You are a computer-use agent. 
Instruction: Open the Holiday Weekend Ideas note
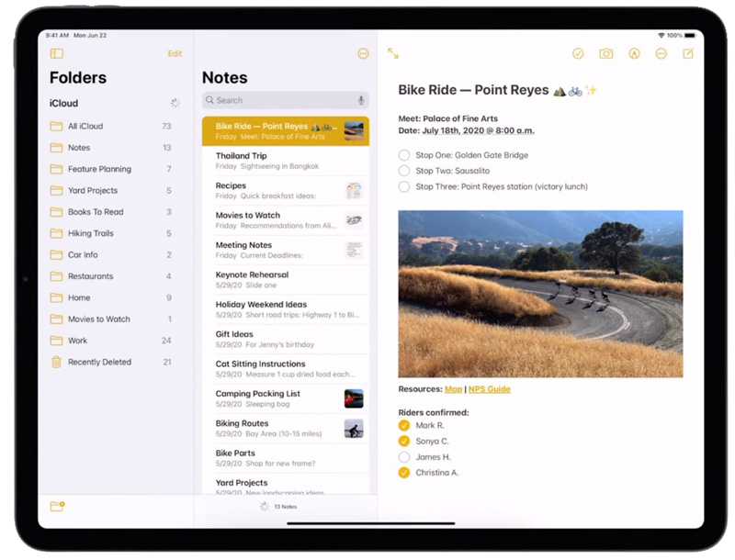pos(286,309)
